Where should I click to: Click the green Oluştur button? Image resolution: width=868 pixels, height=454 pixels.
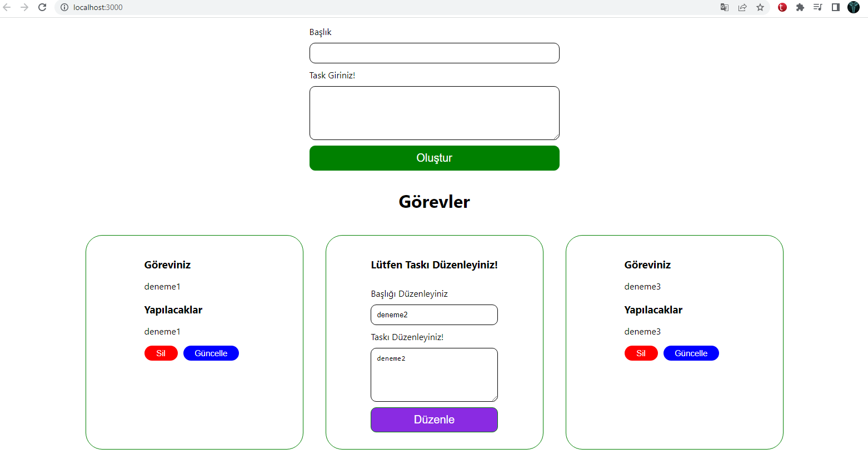click(434, 158)
